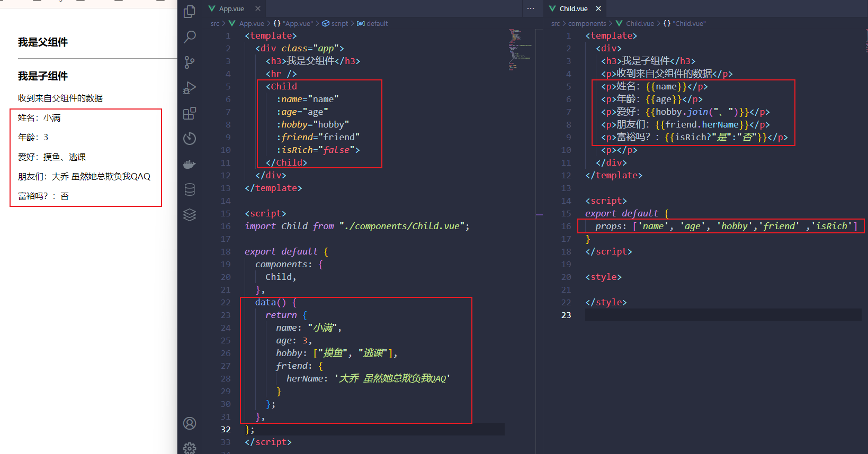Open the stacked layers icon in activity bar

click(x=190, y=215)
